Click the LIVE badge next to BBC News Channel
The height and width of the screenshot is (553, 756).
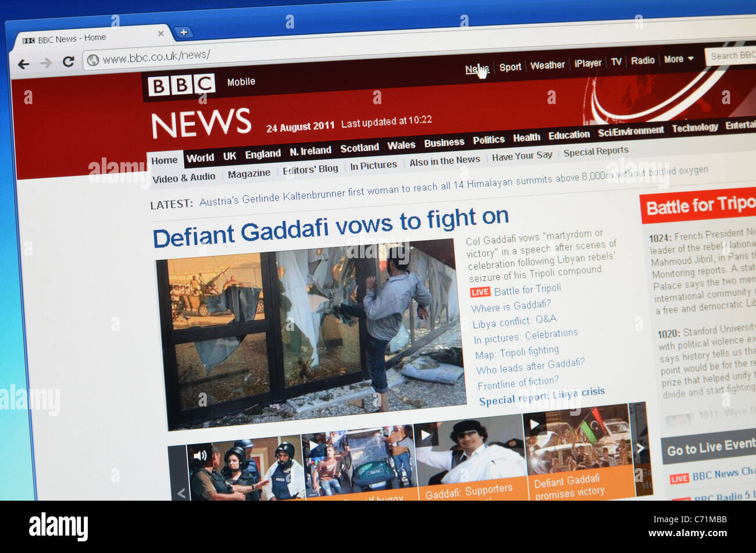coord(679,479)
